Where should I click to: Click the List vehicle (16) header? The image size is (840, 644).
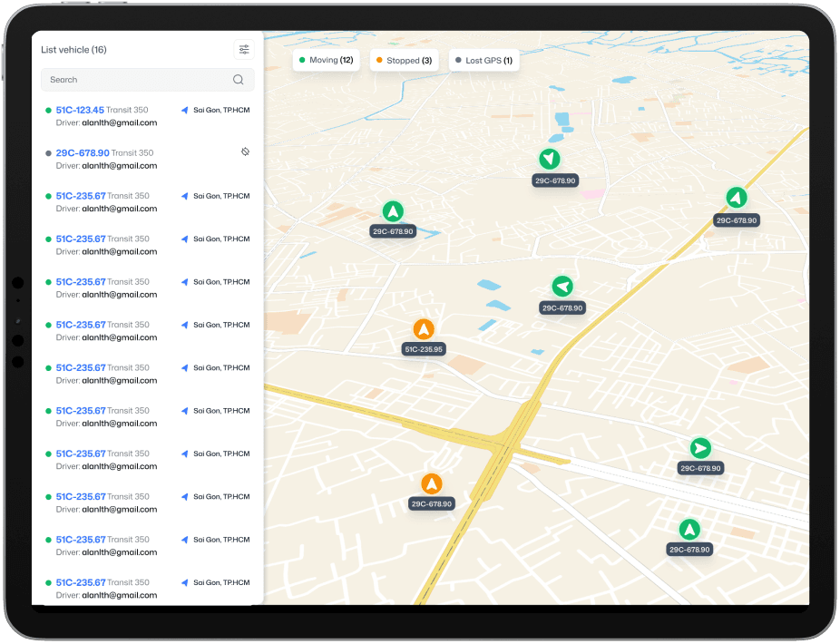73,50
